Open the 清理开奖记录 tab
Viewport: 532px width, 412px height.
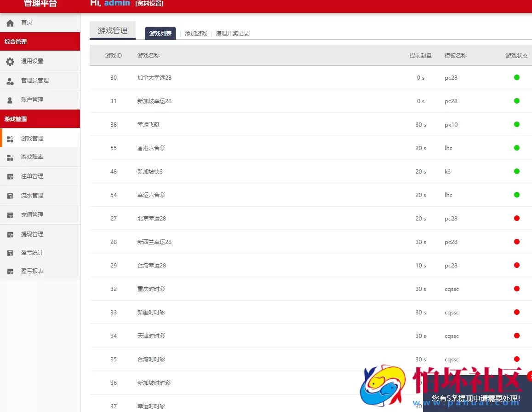pyautogui.click(x=232, y=33)
